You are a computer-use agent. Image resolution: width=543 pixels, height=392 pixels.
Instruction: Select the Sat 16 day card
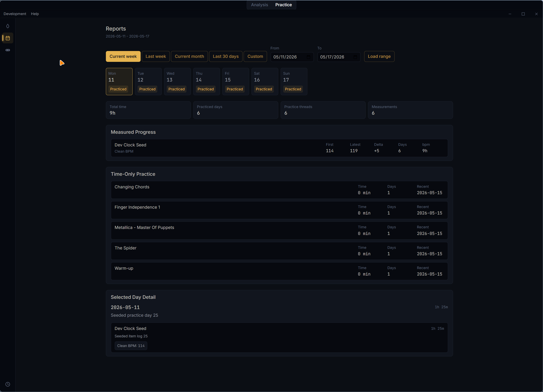point(265,82)
